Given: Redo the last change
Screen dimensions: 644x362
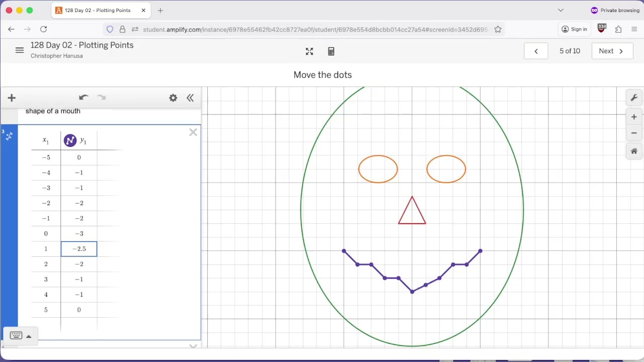Looking at the screenshot, I should [101, 98].
